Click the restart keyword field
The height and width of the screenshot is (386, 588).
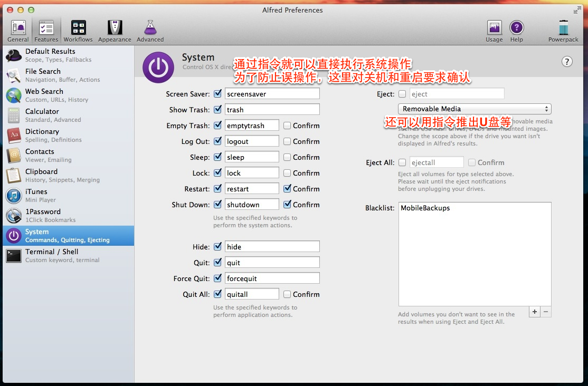(x=252, y=188)
